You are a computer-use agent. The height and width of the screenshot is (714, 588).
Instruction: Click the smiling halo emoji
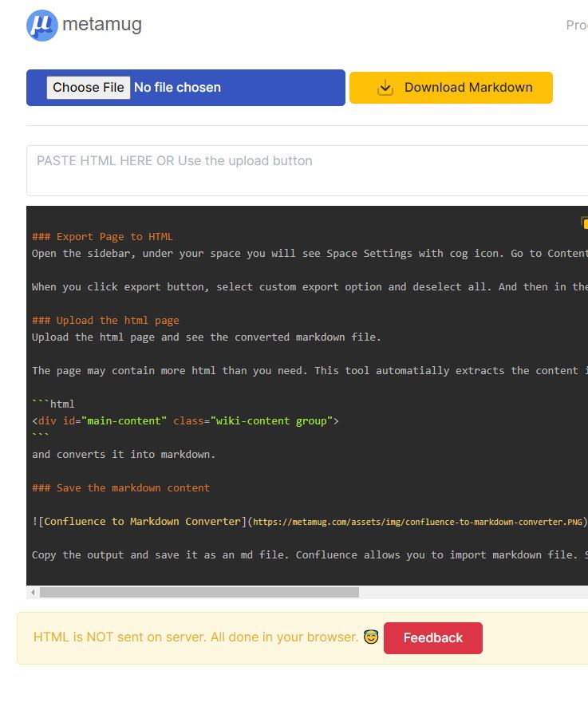tap(371, 637)
